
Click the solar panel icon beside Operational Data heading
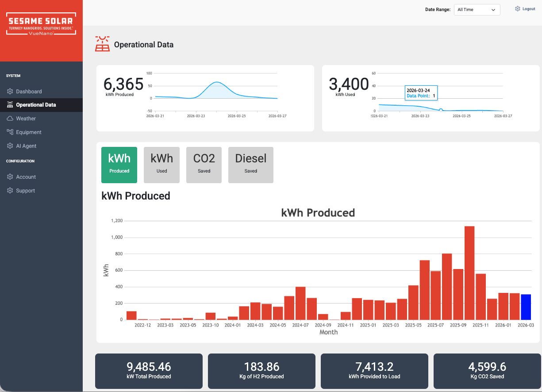tap(102, 44)
